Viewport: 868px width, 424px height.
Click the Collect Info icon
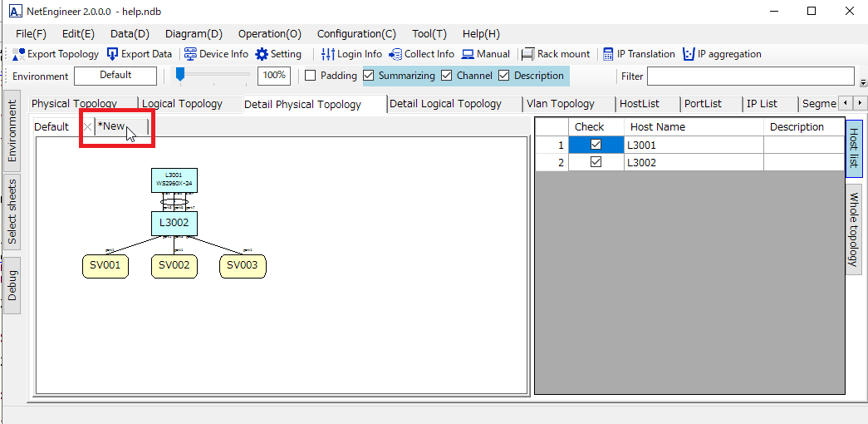pos(395,54)
